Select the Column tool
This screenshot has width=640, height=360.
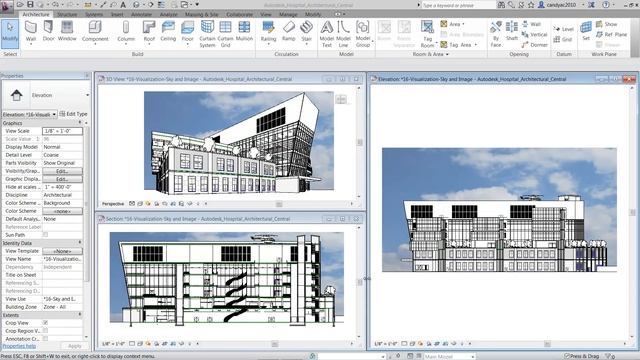[126, 32]
